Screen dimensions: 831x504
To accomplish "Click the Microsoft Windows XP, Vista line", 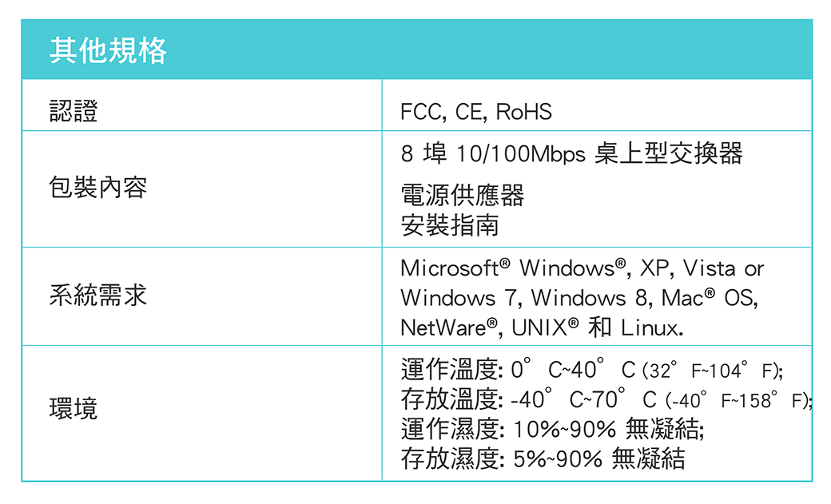I will (582, 268).
